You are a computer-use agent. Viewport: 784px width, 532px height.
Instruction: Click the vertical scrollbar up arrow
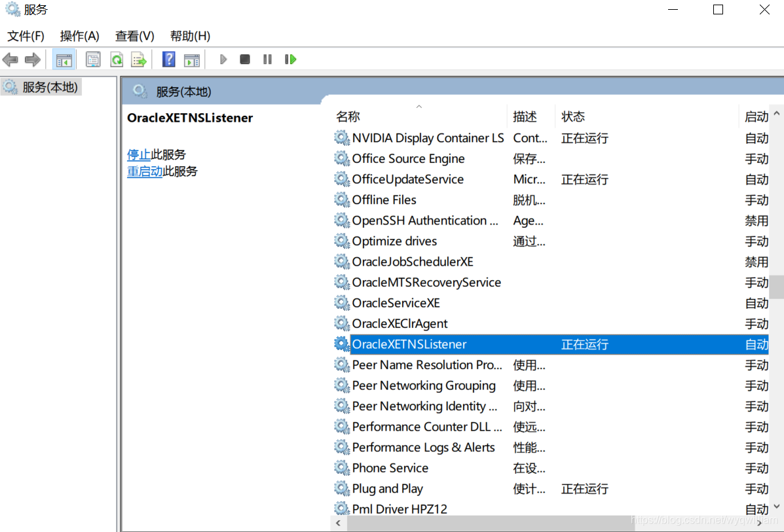[777, 113]
